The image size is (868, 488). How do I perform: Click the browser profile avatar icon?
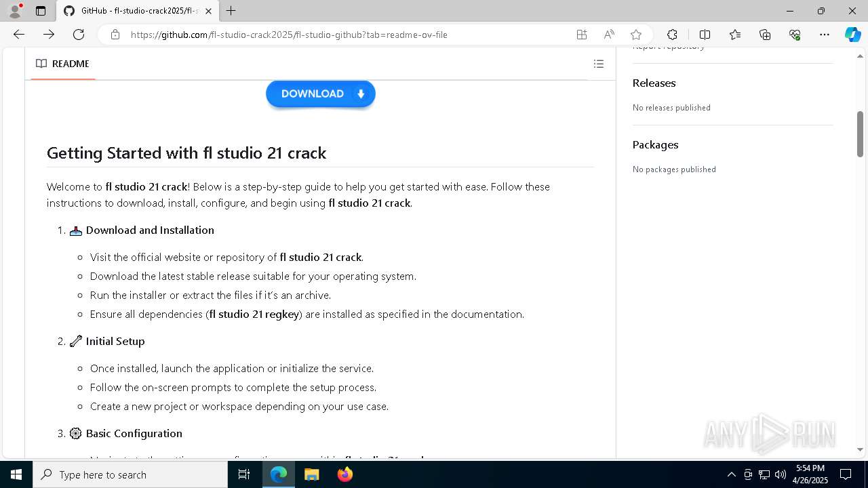(14, 11)
